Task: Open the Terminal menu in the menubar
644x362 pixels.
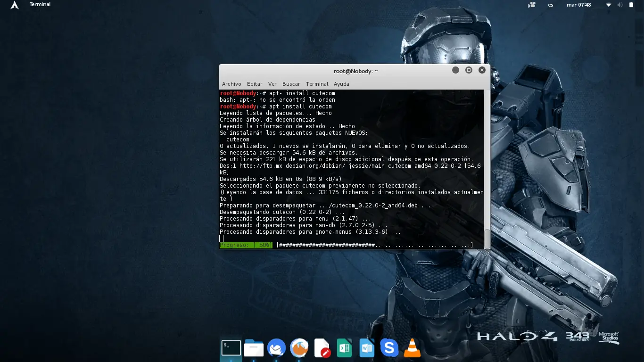Action: coord(317,84)
